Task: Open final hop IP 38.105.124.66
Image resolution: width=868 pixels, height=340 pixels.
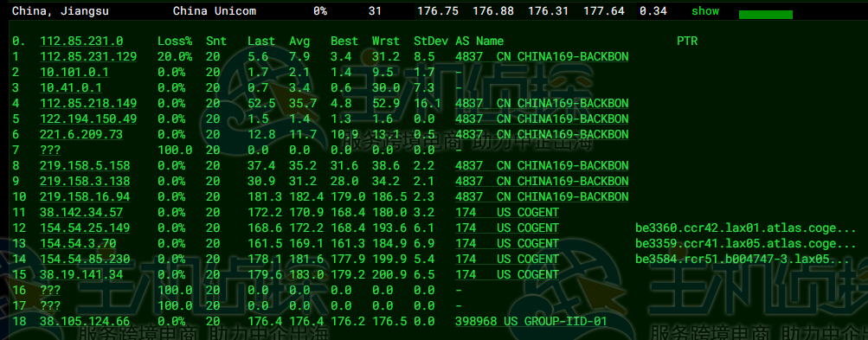Action: 85,321
